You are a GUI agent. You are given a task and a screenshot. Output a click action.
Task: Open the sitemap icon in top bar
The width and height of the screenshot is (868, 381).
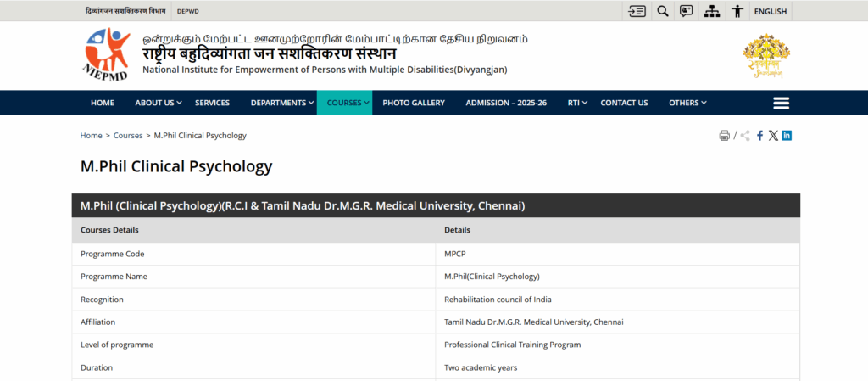pyautogui.click(x=712, y=11)
